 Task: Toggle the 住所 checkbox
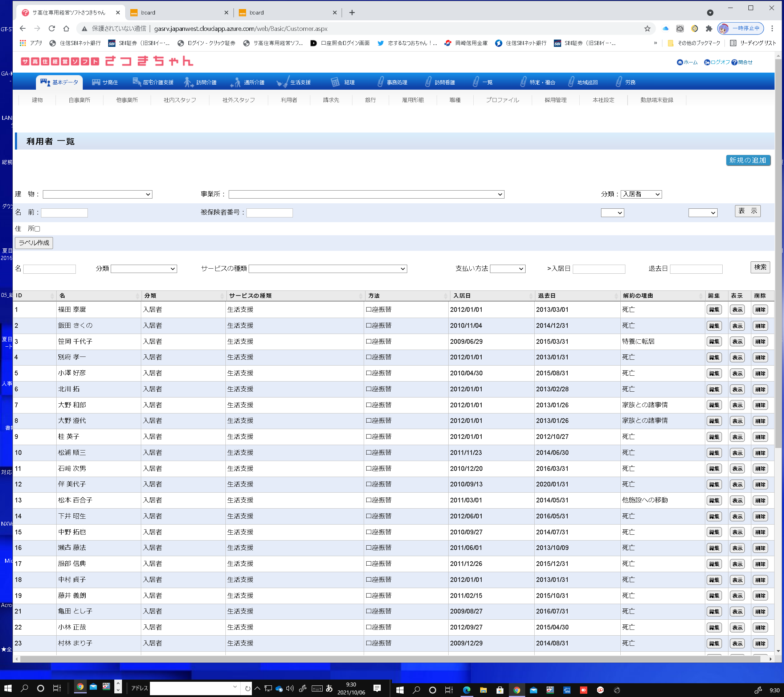coord(37,229)
